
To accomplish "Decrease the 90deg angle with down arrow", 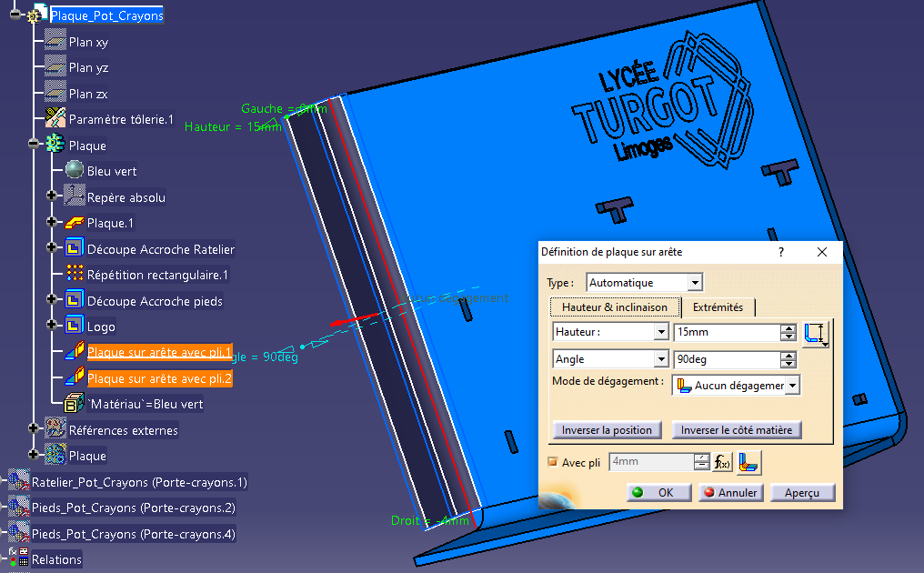I will pos(788,363).
